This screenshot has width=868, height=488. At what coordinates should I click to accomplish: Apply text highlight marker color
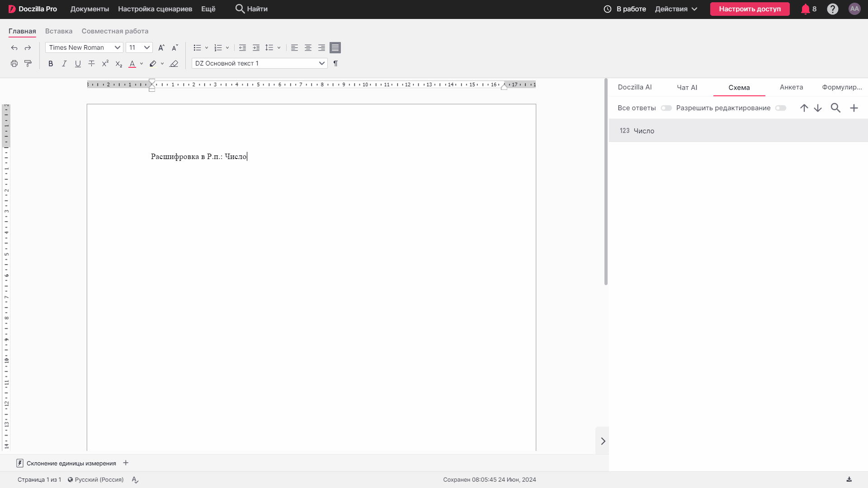pos(153,64)
